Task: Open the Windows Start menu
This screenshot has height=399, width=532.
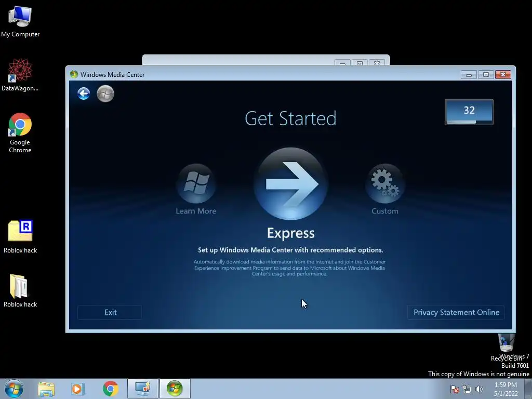Action: 14,389
